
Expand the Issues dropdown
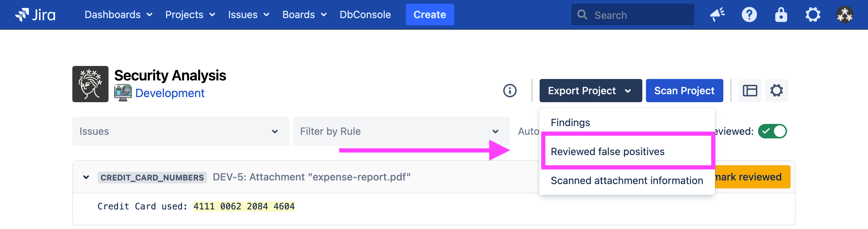[x=180, y=131]
